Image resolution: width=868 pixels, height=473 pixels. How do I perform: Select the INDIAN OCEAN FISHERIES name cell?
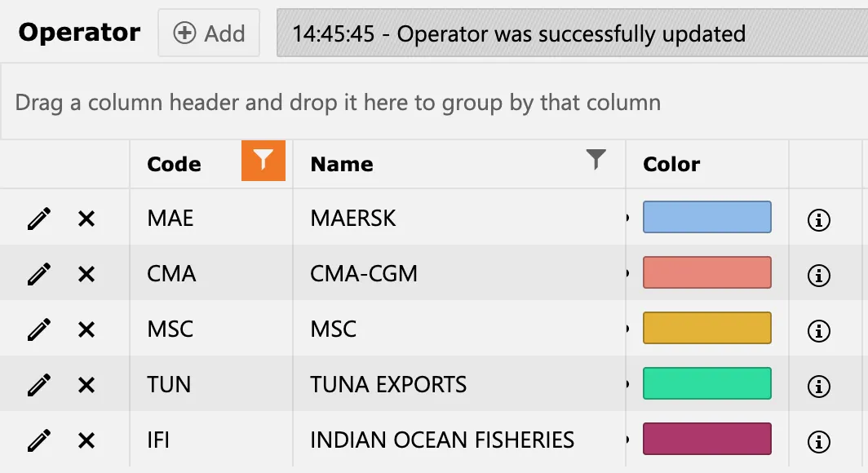[x=459, y=440]
